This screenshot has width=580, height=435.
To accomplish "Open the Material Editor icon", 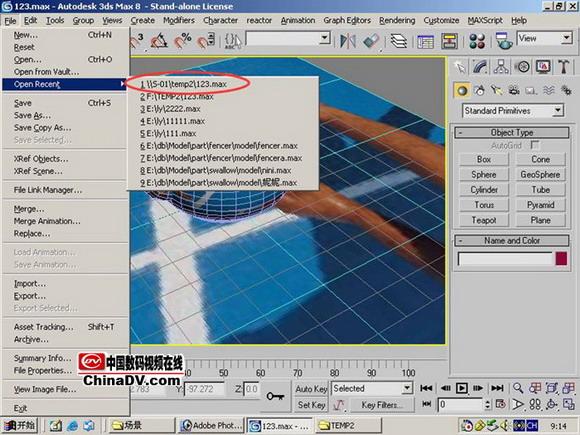I will pyautogui.click(x=477, y=41).
